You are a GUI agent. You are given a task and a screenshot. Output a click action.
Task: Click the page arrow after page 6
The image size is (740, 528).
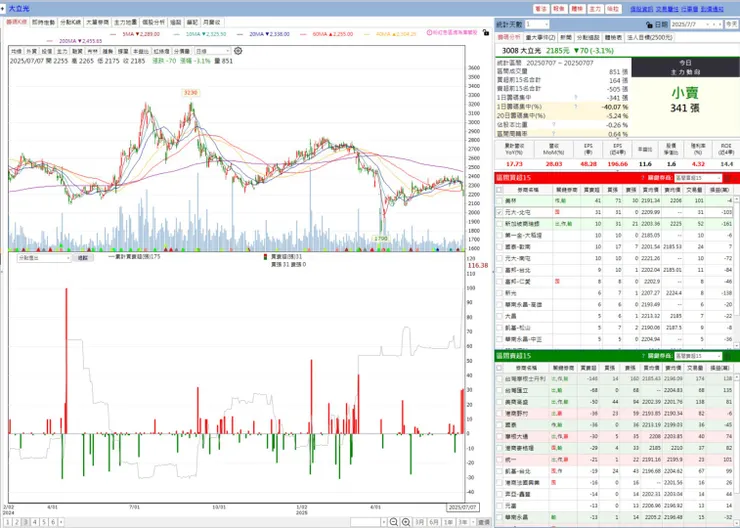click(x=61, y=522)
